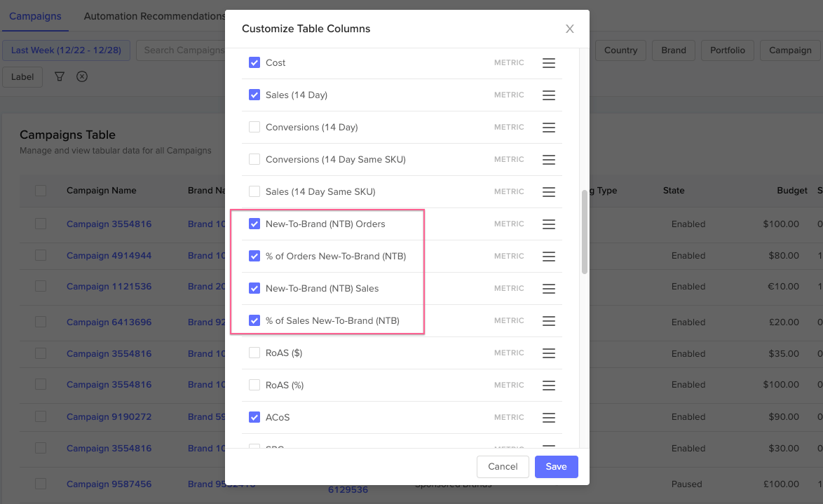
Task: Open the Country filter
Action: (x=620, y=50)
